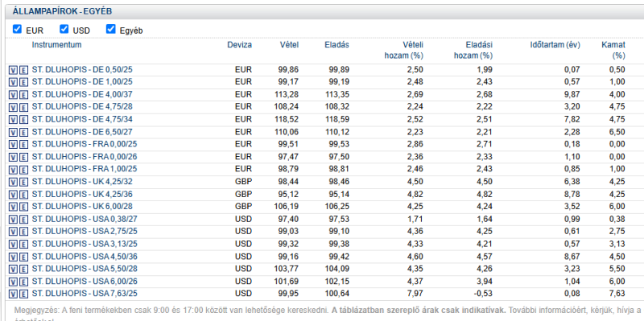Open ST. DLUHOPIS - UK 4,25/32 instrument
This screenshot has height=321, width=644.
82,182
